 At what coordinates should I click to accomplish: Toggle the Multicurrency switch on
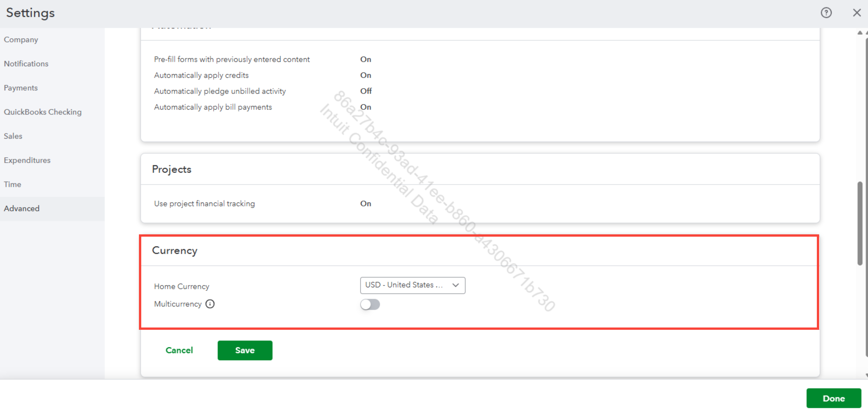pyautogui.click(x=370, y=305)
